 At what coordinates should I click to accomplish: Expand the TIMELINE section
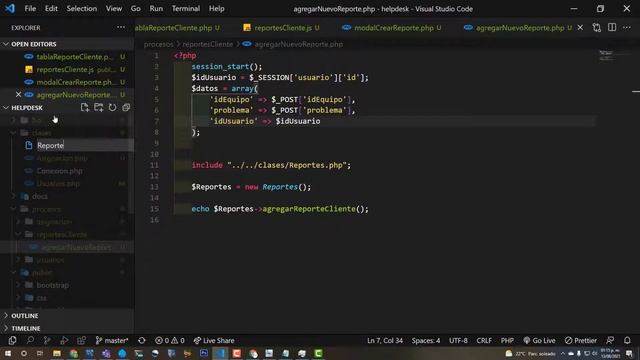coord(67,328)
